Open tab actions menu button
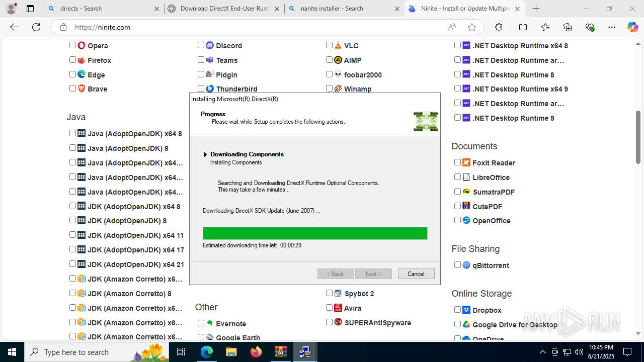The width and height of the screenshot is (644, 362). pyautogui.click(x=30, y=9)
